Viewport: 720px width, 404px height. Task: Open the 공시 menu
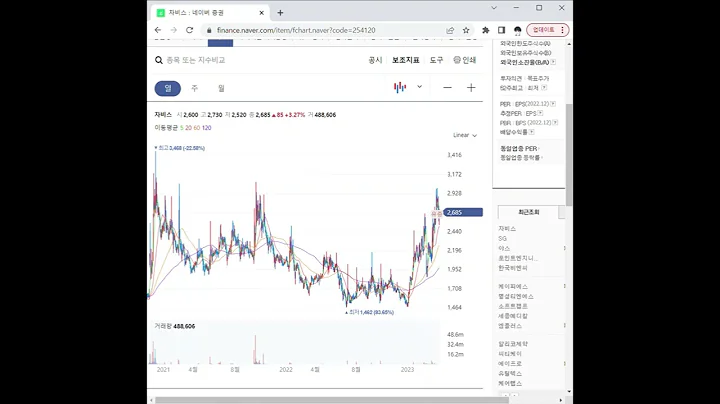point(375,60)
